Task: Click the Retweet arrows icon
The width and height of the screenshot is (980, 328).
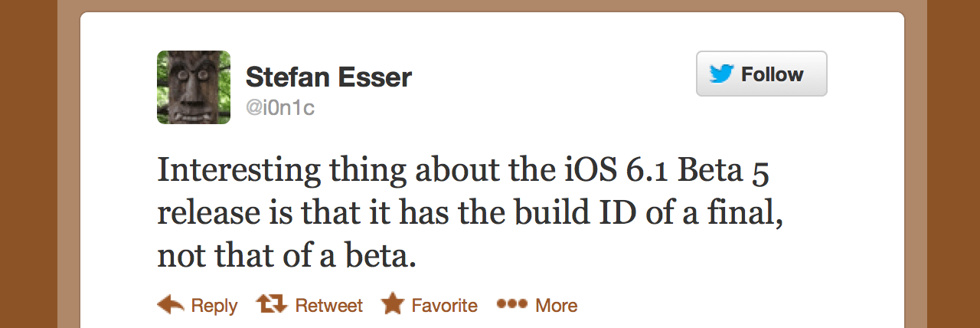Action: [270, 305]
